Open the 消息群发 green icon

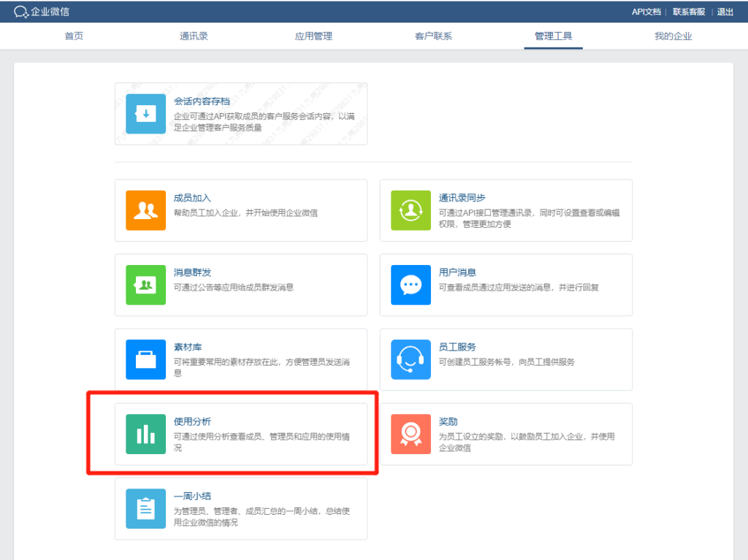click(145, 285)
